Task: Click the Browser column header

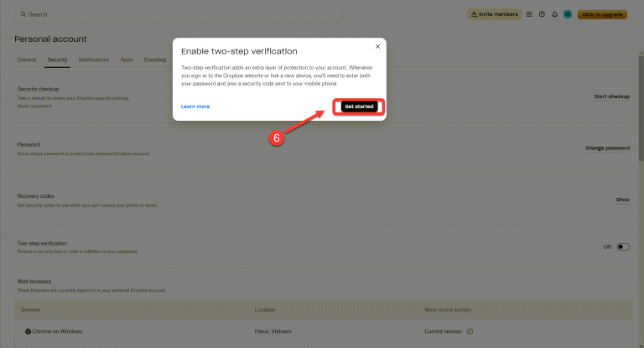Action: pos(31,309)
